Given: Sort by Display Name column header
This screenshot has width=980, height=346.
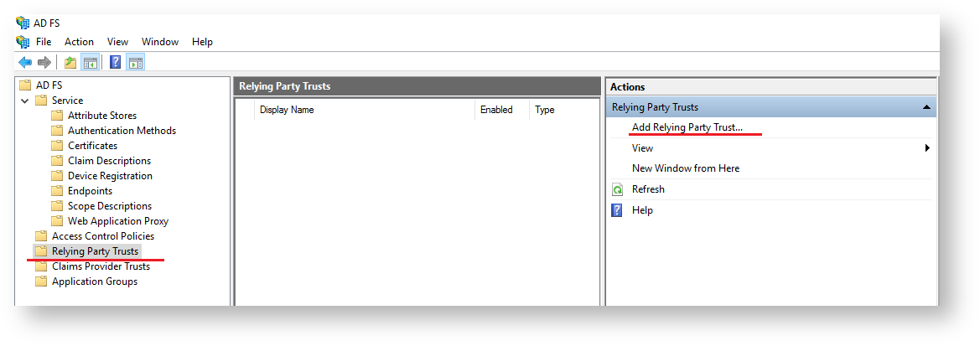Looking at the screenshot, I should [287, 110].
